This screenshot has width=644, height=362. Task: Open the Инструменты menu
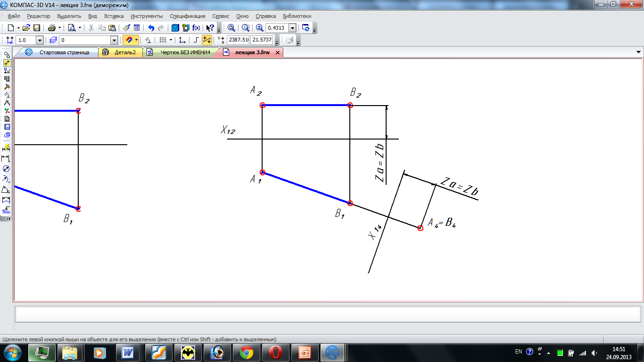147,16
